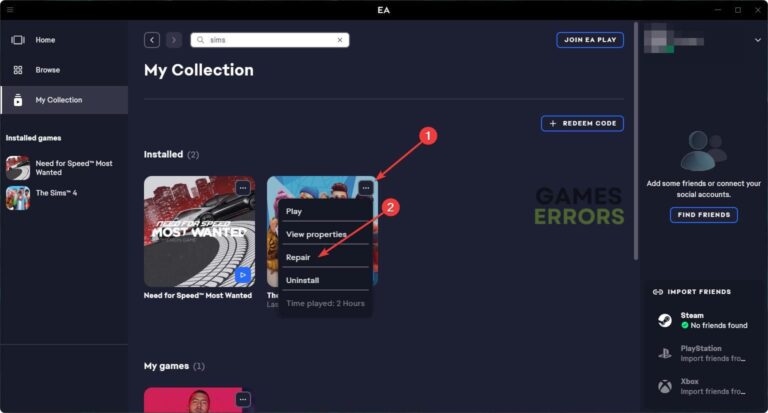
Task: Go forward with the right arrow button
Action: pyautogui.click(x=174, y=40)
